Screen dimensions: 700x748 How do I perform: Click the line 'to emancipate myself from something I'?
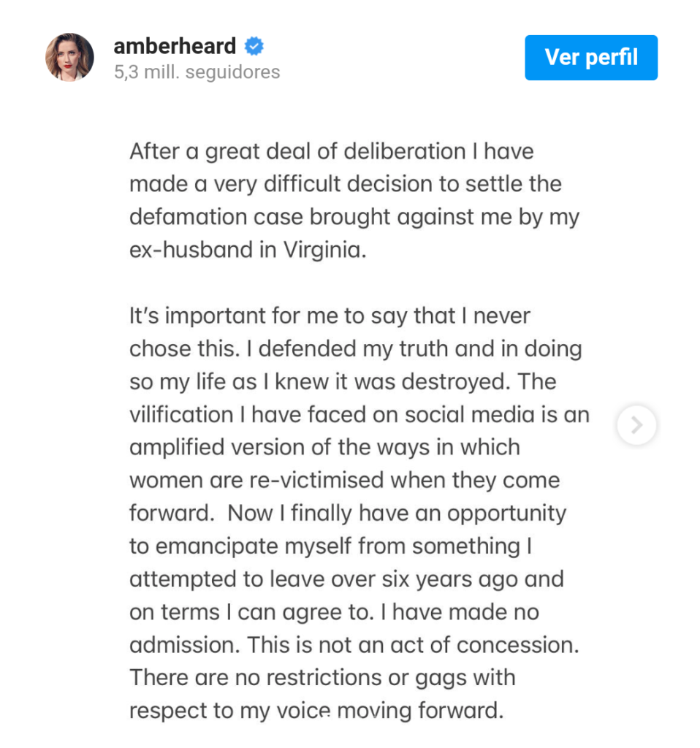click(x=331, y=546)
